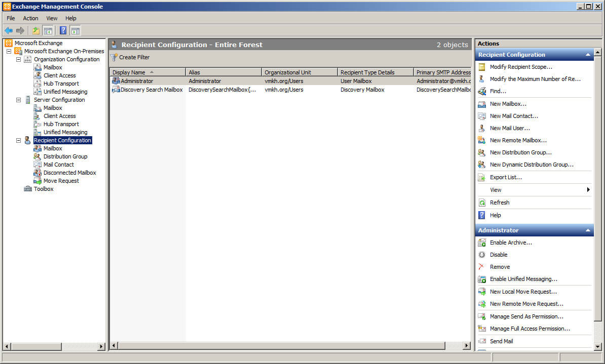
Task: Select the Discovery Search Mailbox row
Action: coord(290,90)
